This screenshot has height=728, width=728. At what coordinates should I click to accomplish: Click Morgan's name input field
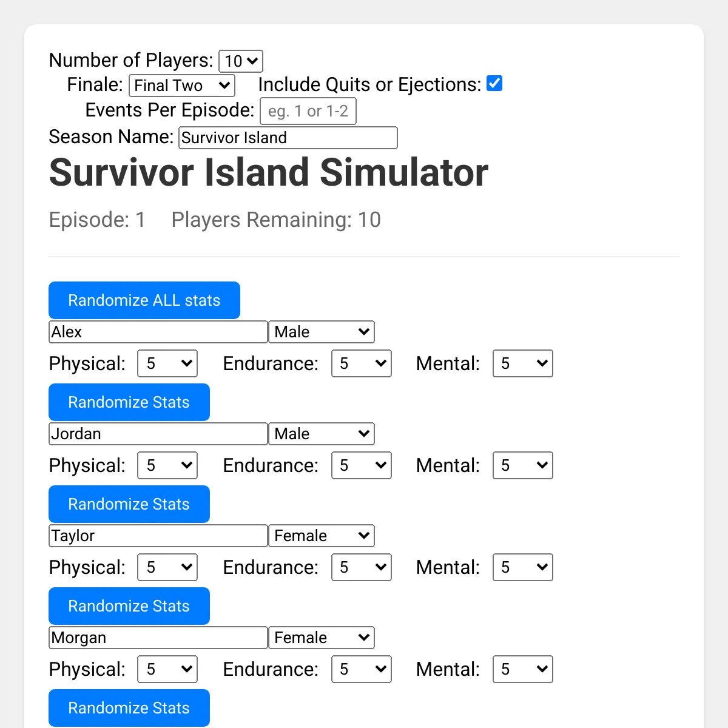158,638
